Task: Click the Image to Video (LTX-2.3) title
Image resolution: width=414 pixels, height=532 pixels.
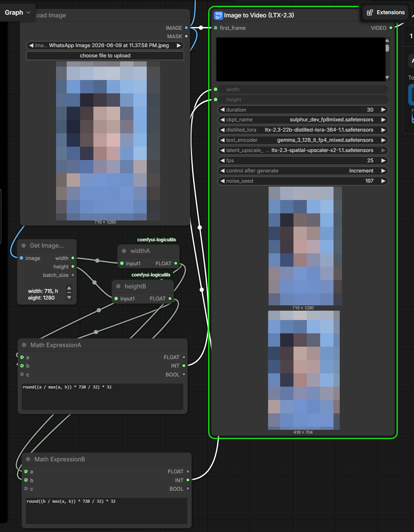Action: pyautogui.click(x=259, y=15)
